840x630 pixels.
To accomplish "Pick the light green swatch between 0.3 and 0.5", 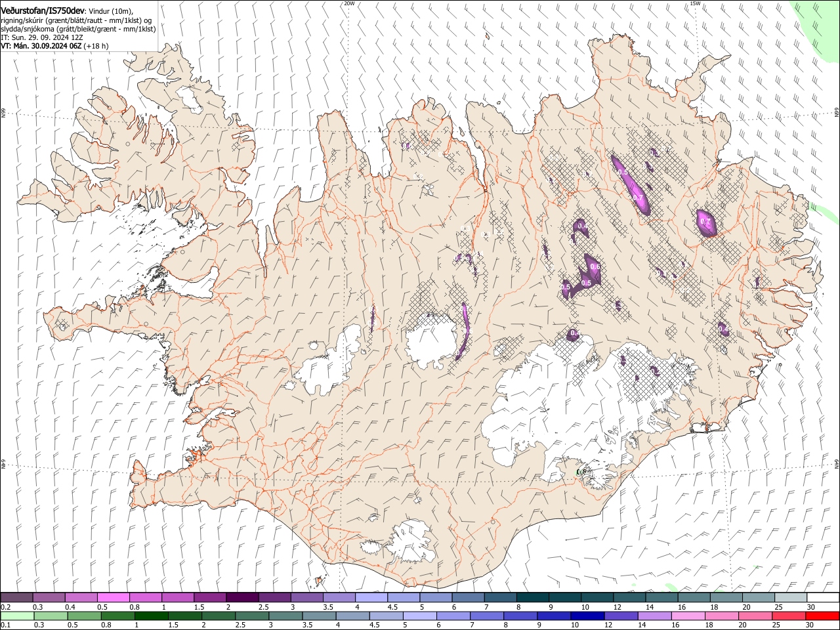I will [51, 616].
